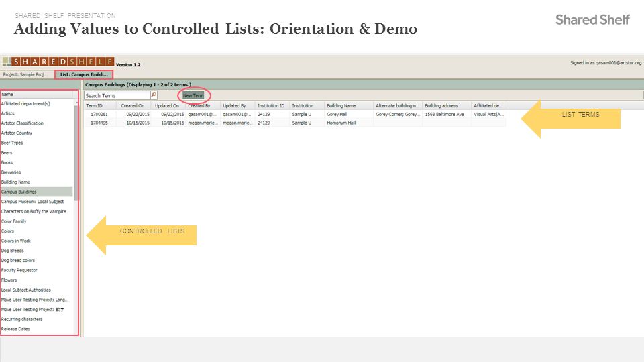The width and height of the screenshot is (644, 362).
Task: Click the magnifier icon beside Search Terms
Action: click(x=154, y=95)
